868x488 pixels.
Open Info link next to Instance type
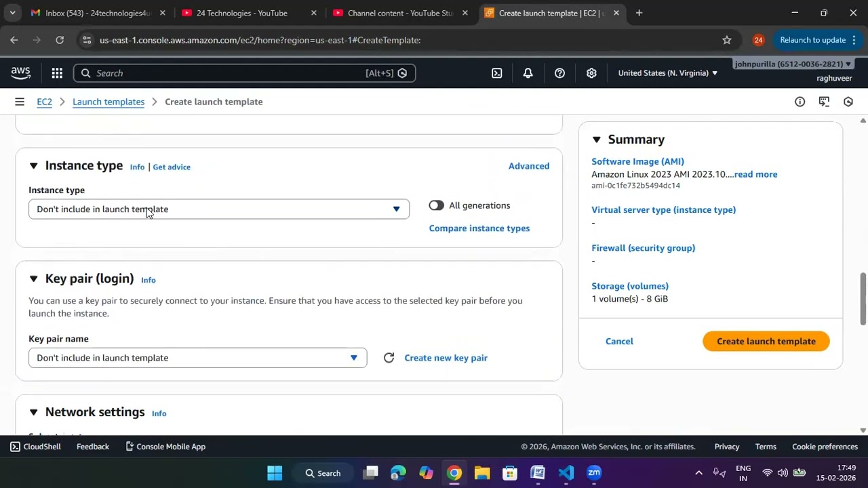(x=137, y=167)
